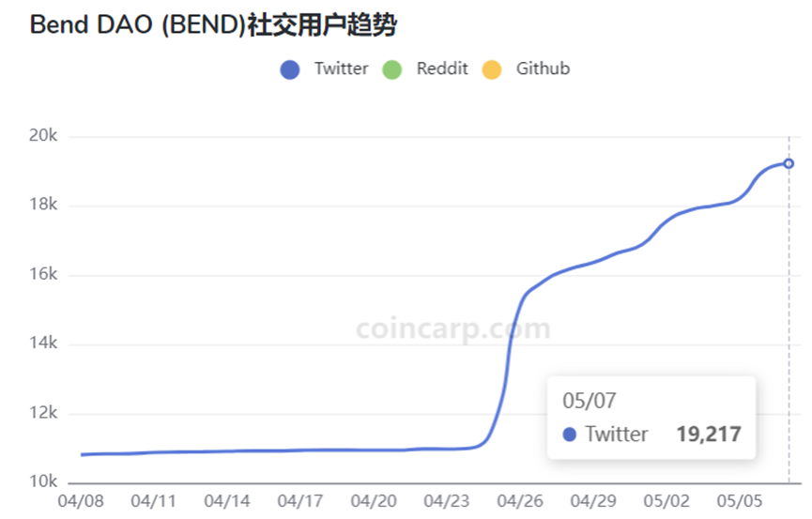Select the 04/17 x-axis label
The height and width of the screenshot is (519, 812).
point(300,501)
